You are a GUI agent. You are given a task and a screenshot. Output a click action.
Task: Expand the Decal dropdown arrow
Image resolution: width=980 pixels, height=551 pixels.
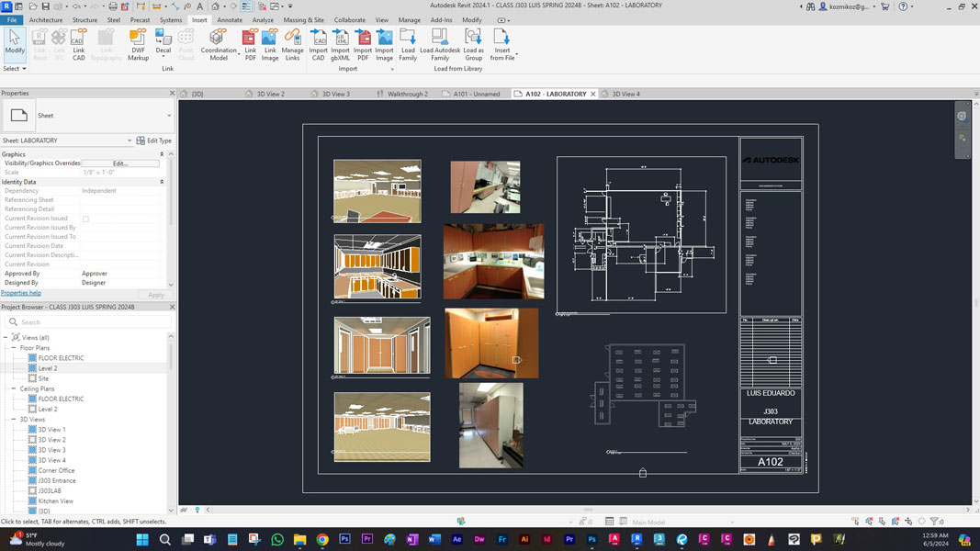(x=163, y=58)
